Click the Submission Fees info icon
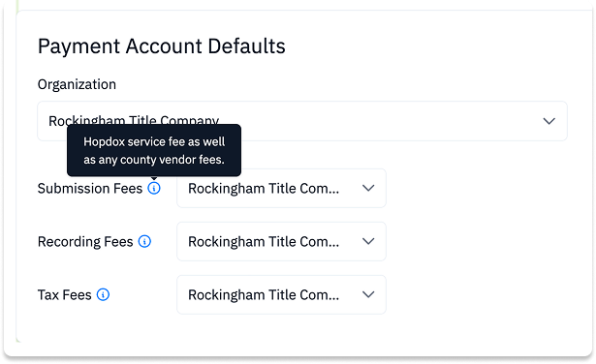The height and width of the screenshot is (364, 596). (x=154, y=188)
